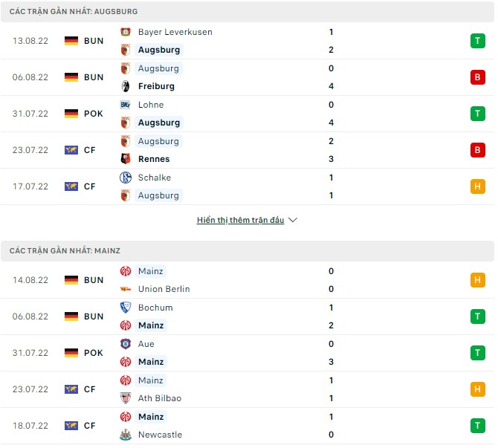Expand more Augsburg matches with the chevron
This screenshot has width=498, height=448.
(x=293, y=221)
